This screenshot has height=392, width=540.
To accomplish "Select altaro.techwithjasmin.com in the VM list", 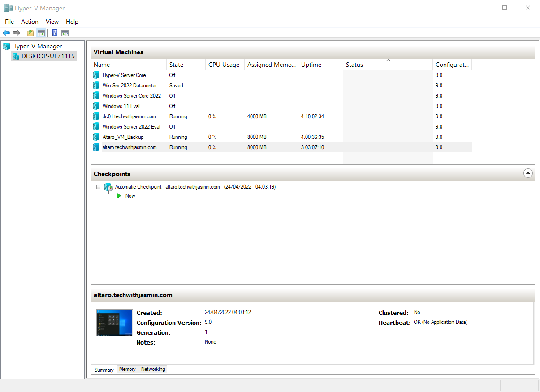I will click(130, 147).
